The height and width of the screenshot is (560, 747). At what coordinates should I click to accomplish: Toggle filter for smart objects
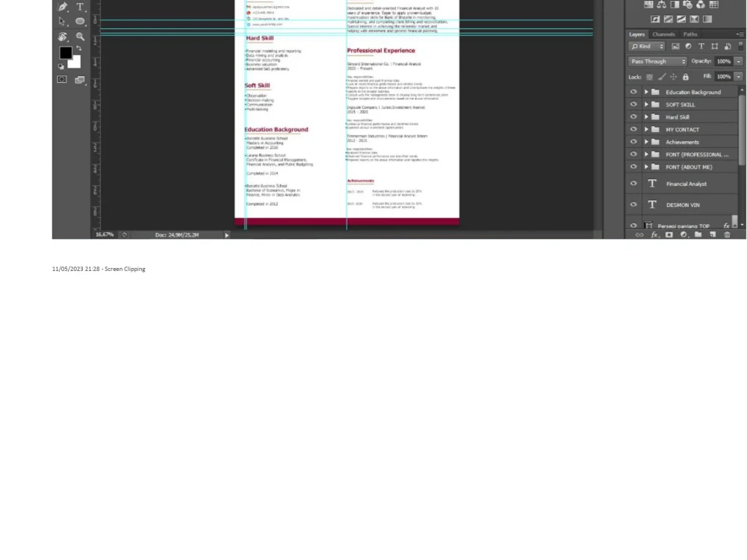[x=728, y=46]
